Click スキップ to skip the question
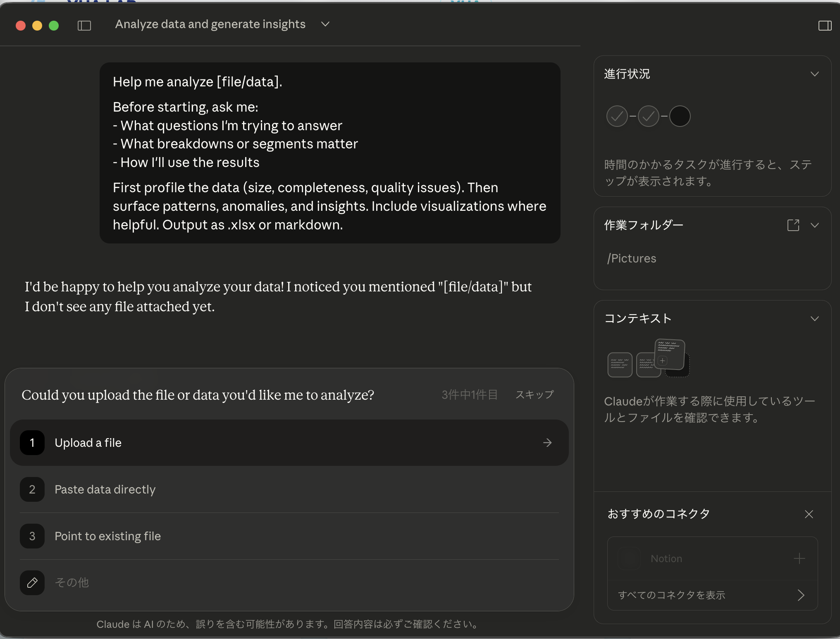 534,395
